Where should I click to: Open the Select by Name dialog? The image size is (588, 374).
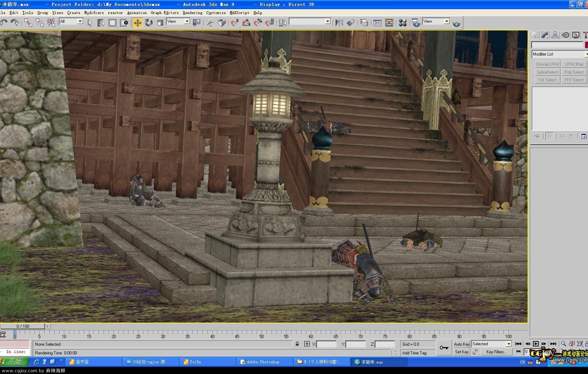(101, 23)
